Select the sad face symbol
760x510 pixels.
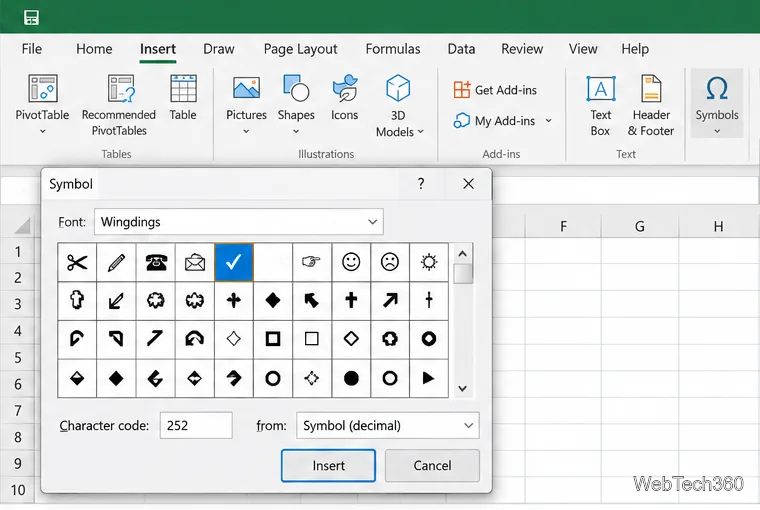pos(390,262)
